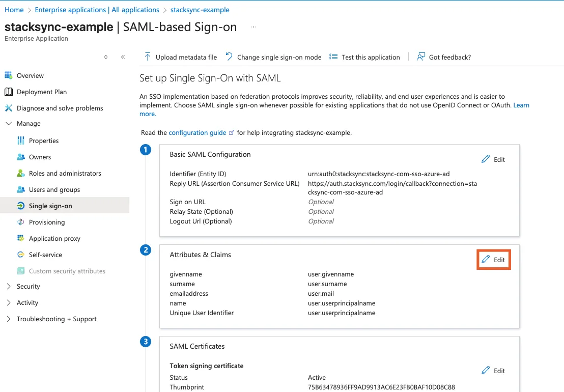
Task: Click the Optional value beside Sign on URL
Action: pos(321,202)
